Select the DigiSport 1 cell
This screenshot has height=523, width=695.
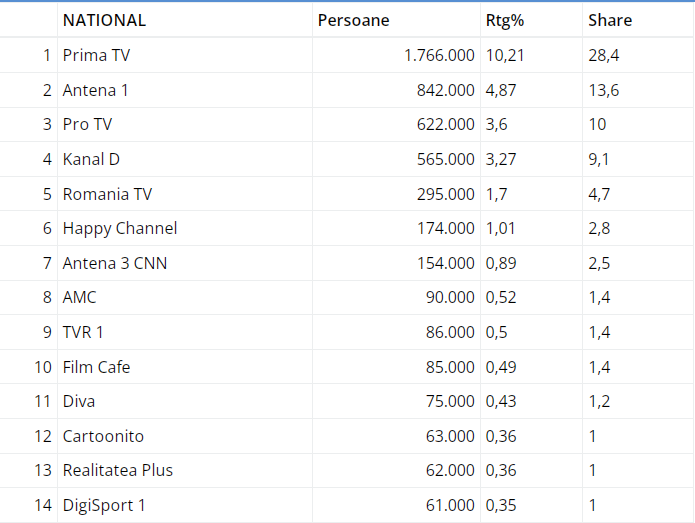(x=104, y=505)
